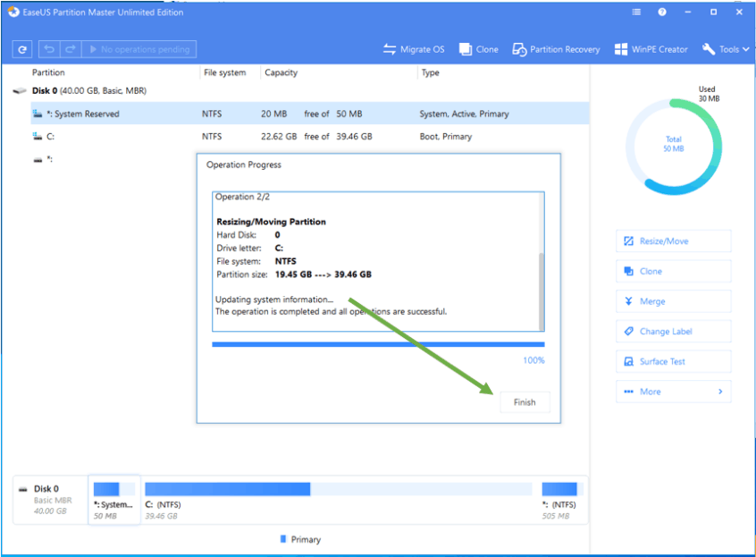The image size is (756, 557).
Task: Open the title bar list menu icon
Action: tap(635, 13)
